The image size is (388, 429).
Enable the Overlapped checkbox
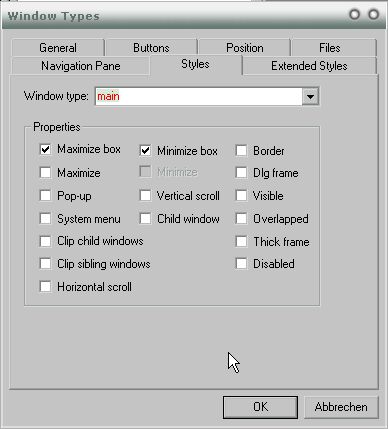[x=241, y=219]
